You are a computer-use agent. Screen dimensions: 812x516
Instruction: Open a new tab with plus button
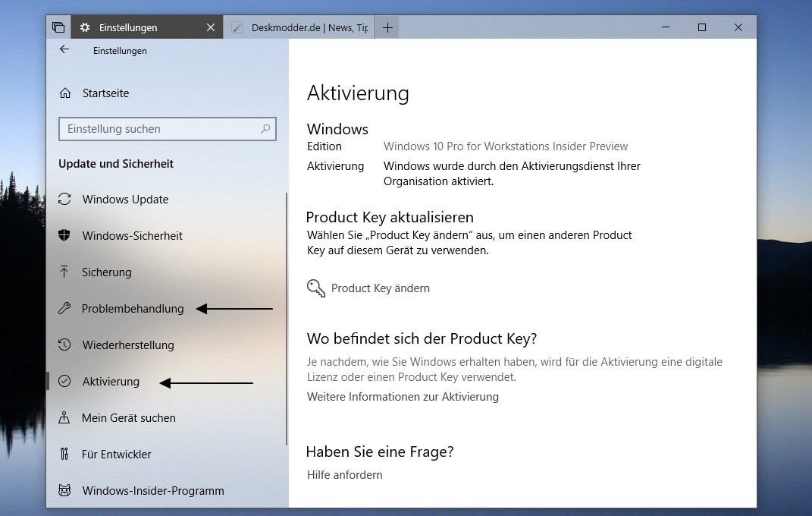[x=387, y=27]
